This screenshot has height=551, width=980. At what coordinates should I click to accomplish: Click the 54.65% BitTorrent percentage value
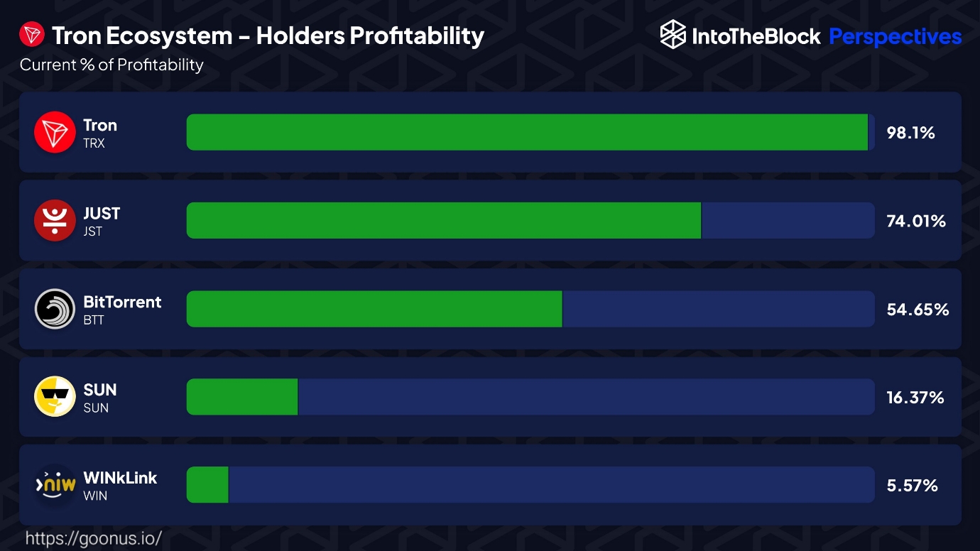tap(918, 310)
